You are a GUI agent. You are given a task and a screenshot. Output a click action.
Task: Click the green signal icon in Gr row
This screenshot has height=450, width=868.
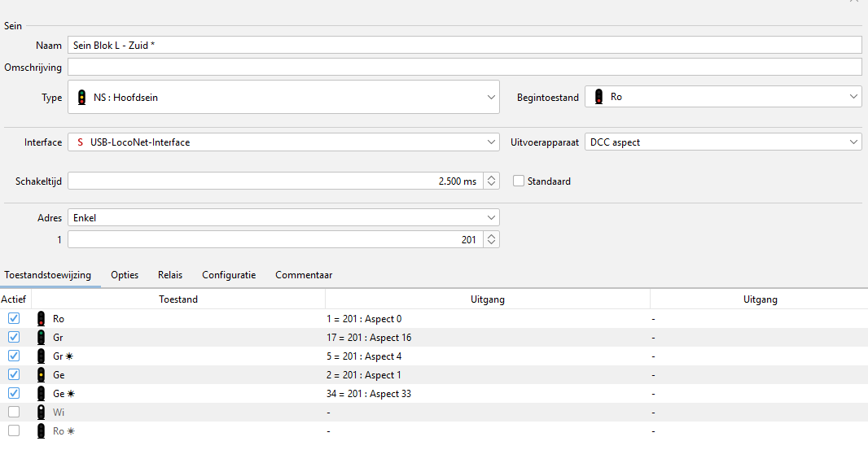[x=42, y=338]
